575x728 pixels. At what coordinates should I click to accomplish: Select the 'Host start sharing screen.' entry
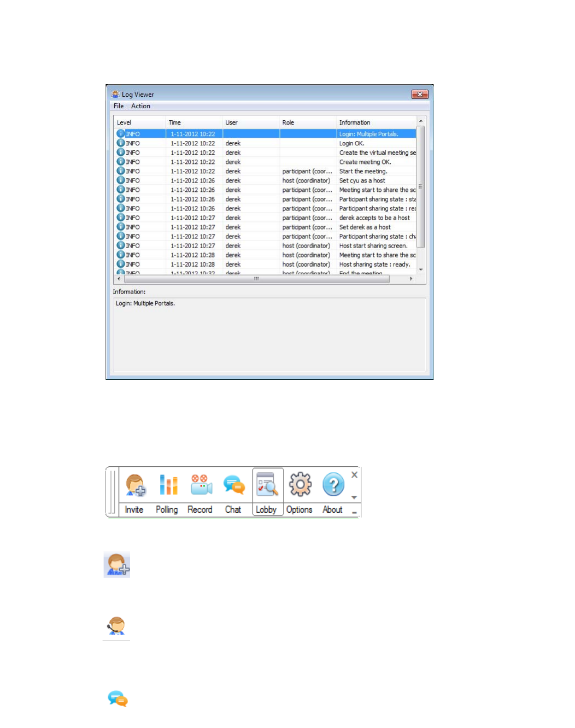pos(265,245)
